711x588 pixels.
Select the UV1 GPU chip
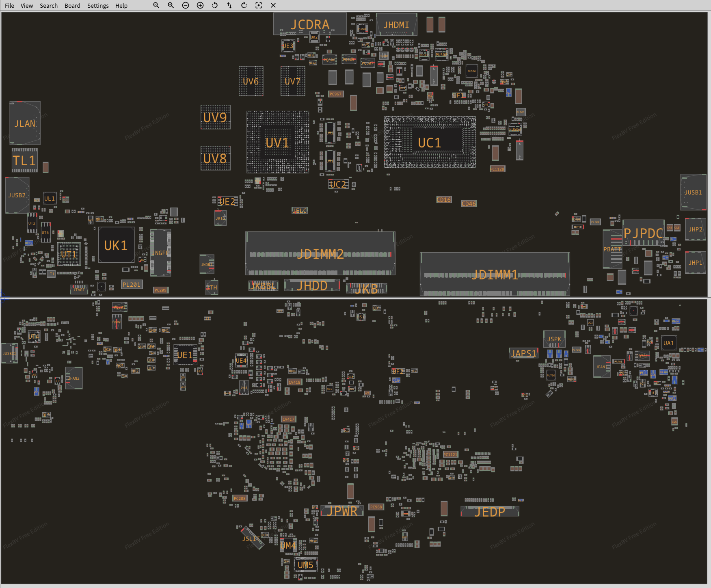coord(277,143)
